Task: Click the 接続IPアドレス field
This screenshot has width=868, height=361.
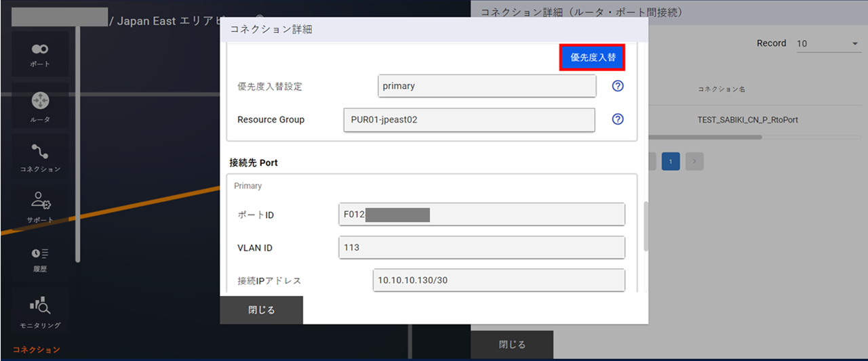Action: click(498, 280)
